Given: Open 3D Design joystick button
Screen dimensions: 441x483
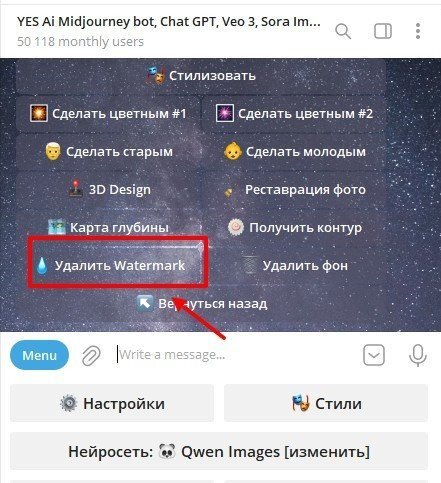Looking at the screenshot, I should (x=108, y=190).
